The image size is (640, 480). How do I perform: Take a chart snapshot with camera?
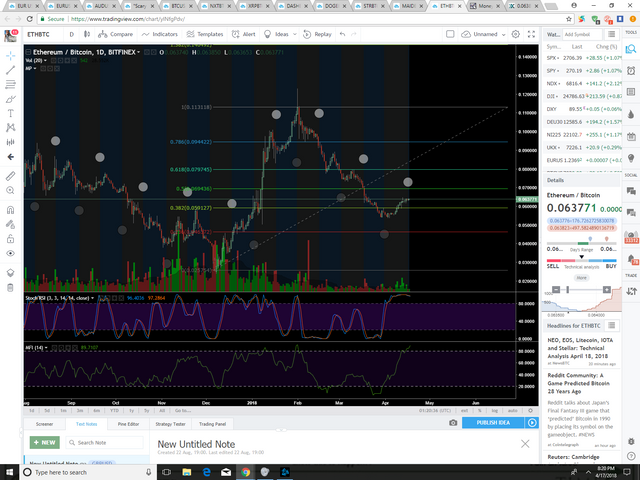tap(453, 423)
